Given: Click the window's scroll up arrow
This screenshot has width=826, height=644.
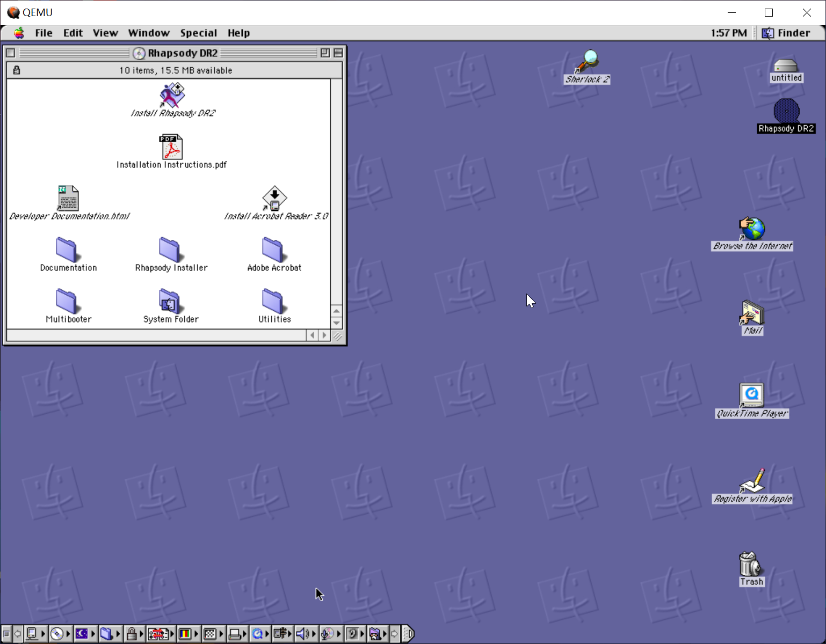Looking at the screenshot, I should [x=337, y=311].
